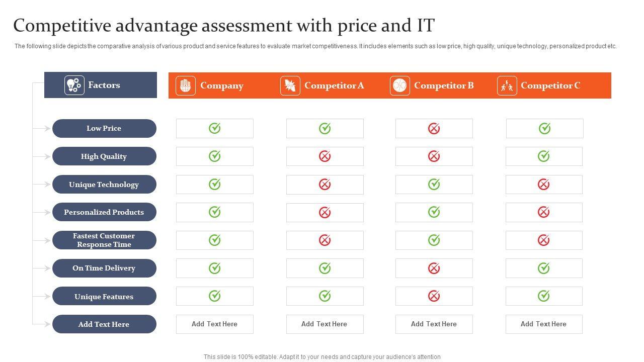Viewport: 644px width, 362px height.
Task: Click the Company header icon
Action: click(x=186, y=85)
